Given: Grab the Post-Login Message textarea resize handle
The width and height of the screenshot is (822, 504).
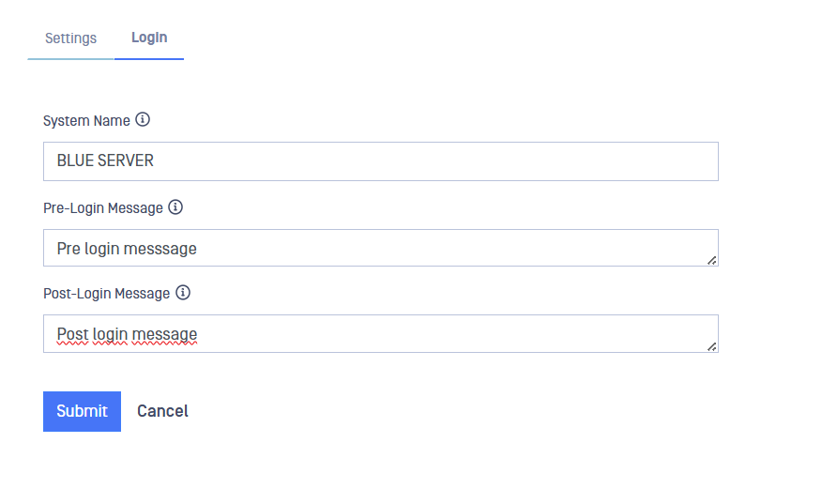Looking at the screenshot, I should pos(712,346).
